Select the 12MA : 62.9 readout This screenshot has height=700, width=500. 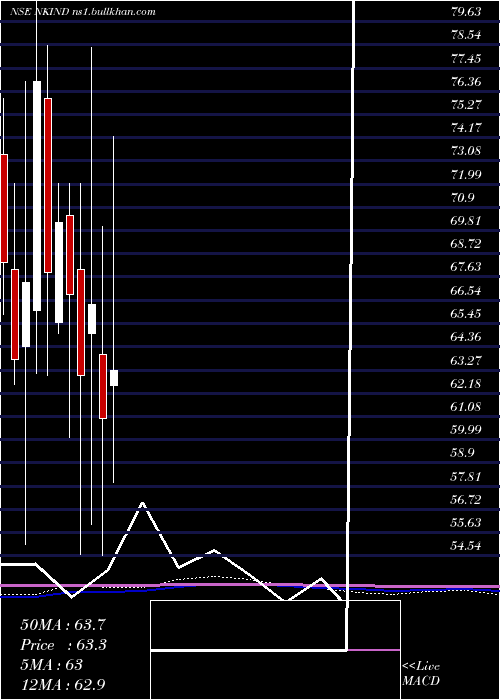click(63, 685)
